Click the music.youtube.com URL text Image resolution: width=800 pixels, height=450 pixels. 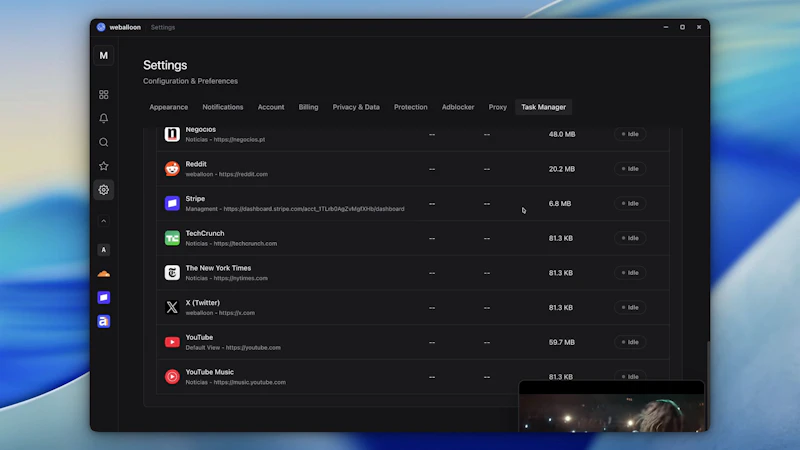249,382
